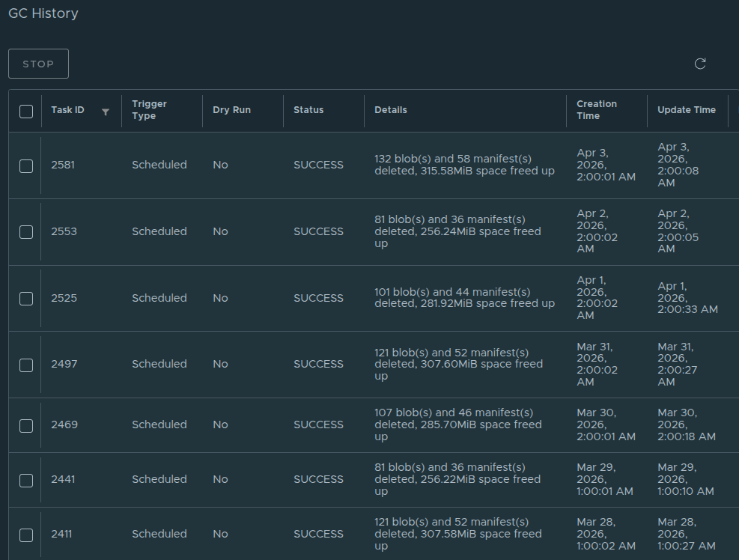This screenshot has width=739, height=560.
Task: Tick the checkbox for task 2553
Action: [26, 232]
